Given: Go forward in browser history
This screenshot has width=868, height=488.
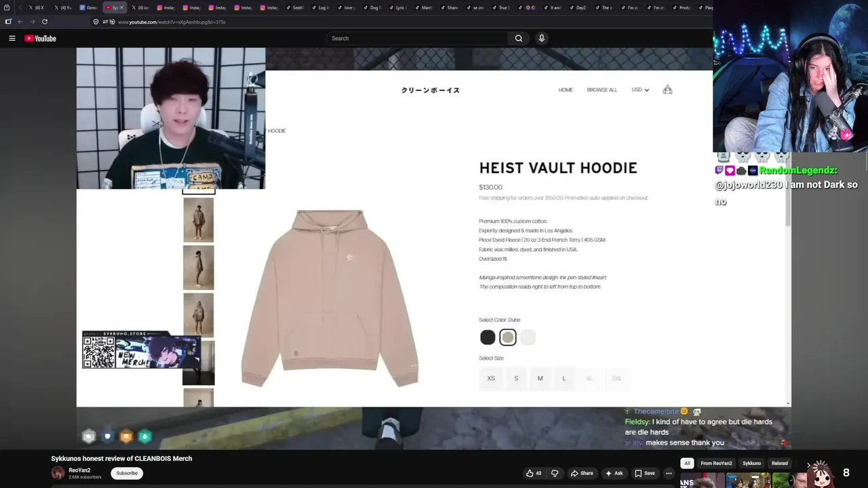Looking at the screenshot, I should (32, 22).
